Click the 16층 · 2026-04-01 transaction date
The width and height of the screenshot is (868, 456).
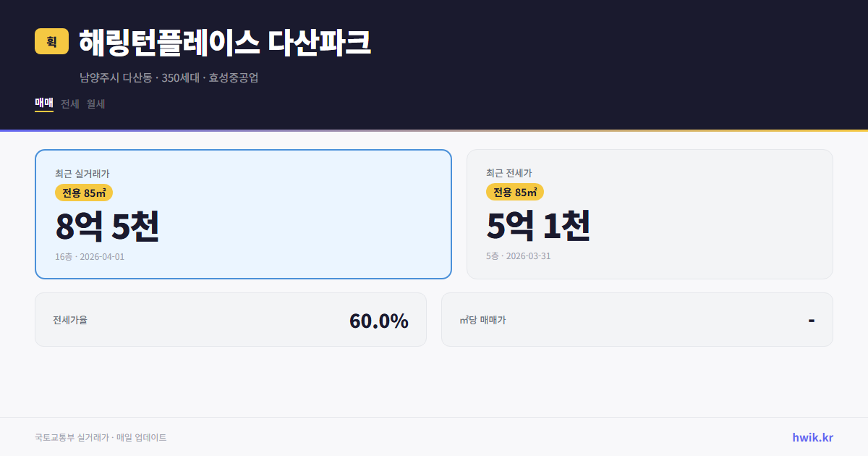pyautogui.click(x=88, y=256)
